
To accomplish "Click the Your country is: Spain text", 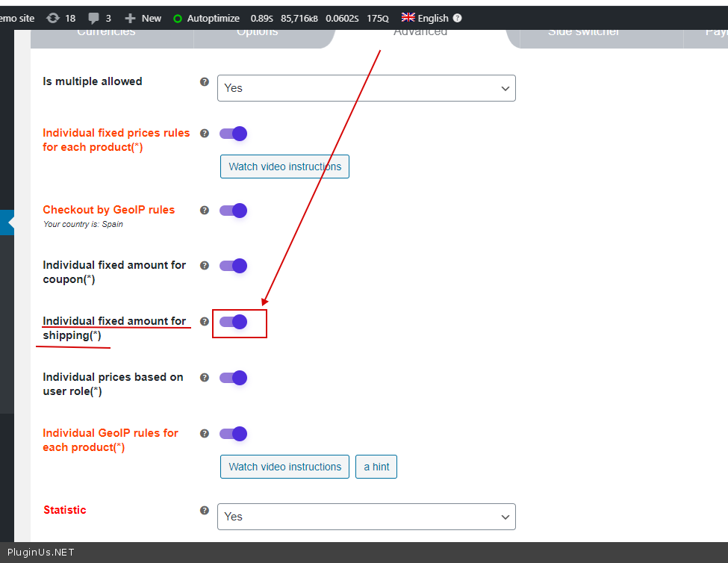I will [83, 224].
